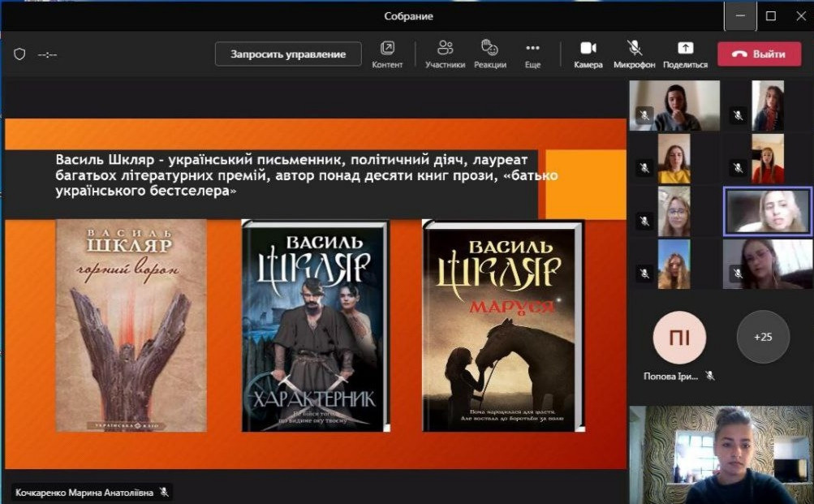This screenshot has height=504, width=814.
Task: Open the +25 more participants circle
Action: (x=763, y=337)
